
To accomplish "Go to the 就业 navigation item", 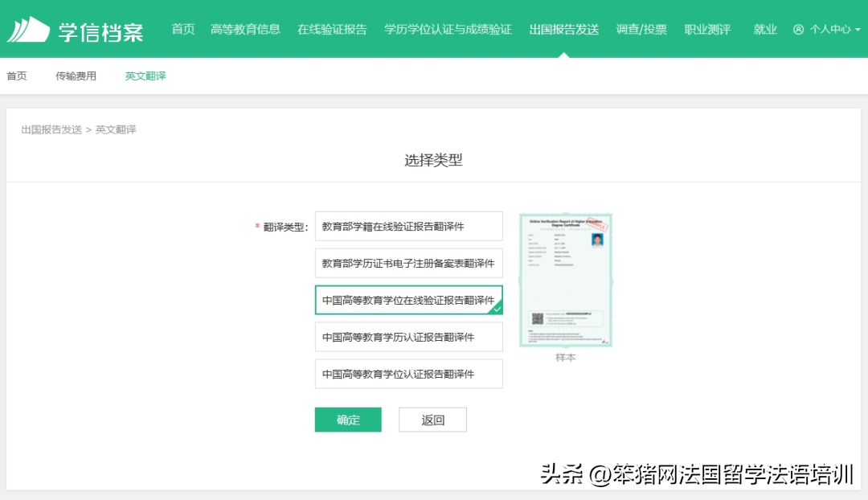I will point(765,30).
